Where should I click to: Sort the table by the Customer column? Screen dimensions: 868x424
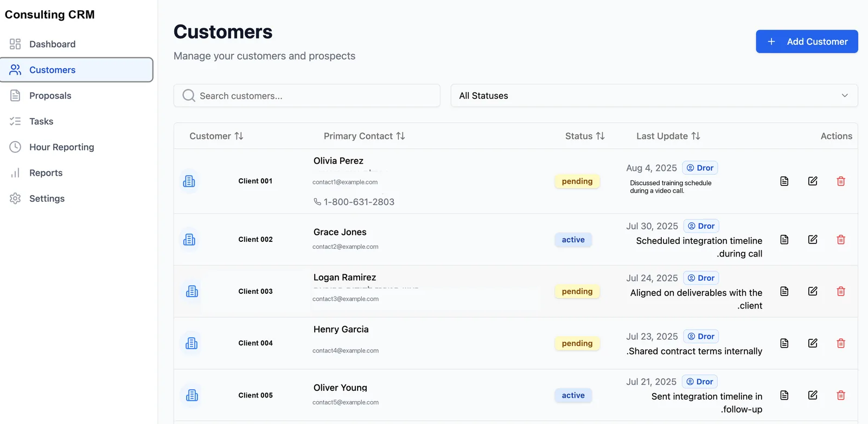point(216,136)
